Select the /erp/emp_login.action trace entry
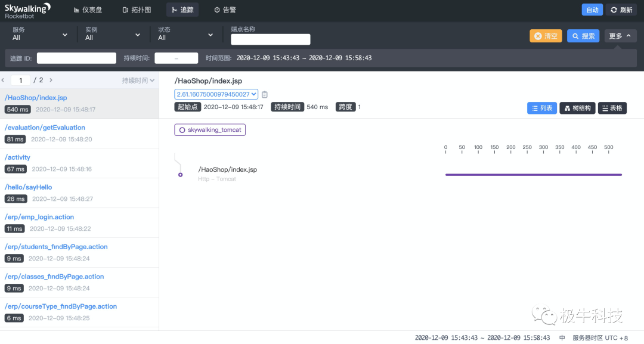Image resolution: width=644 pixels, height=344 pixels. (79, 223)
